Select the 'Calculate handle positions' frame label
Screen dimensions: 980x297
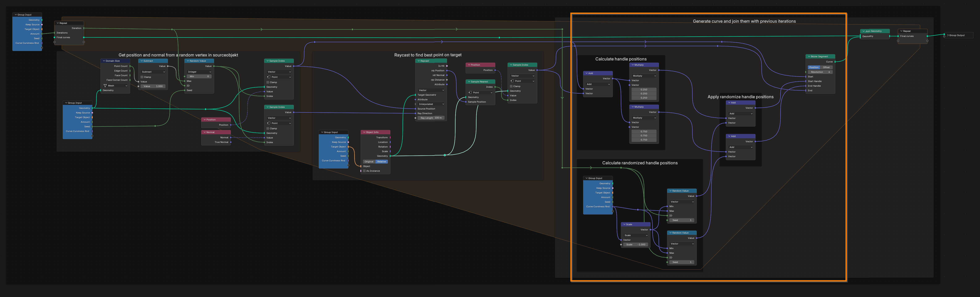[621, 59]
